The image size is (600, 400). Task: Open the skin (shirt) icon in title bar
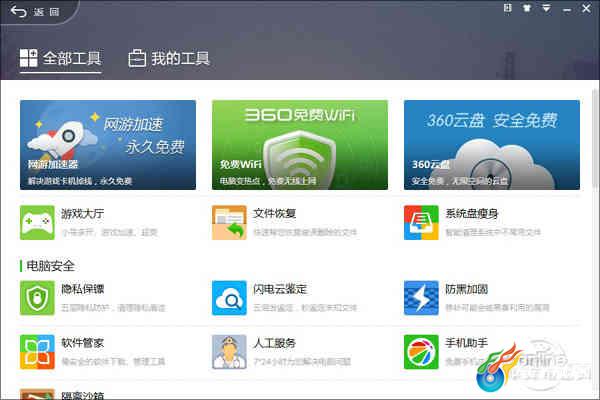pyautogui.click(x=527, y=8)
